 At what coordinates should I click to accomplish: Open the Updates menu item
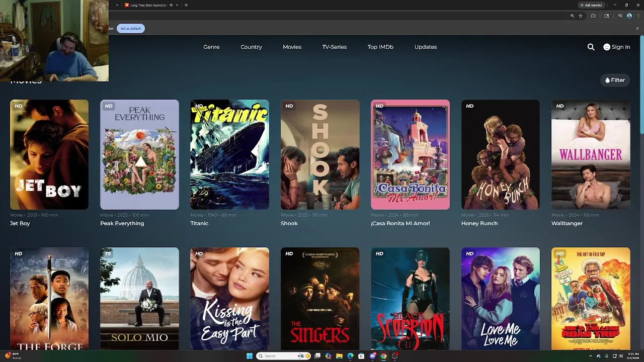point(426,47)
